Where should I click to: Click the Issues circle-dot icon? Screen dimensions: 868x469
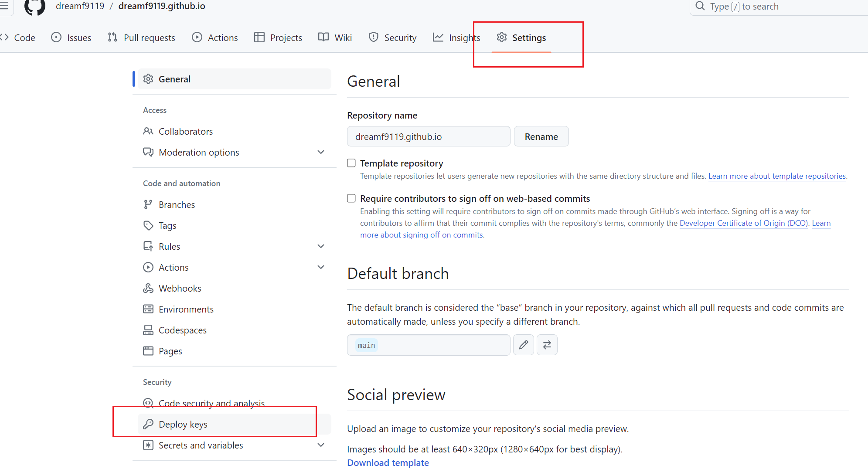pyautogui.click(x=56, y=37)
